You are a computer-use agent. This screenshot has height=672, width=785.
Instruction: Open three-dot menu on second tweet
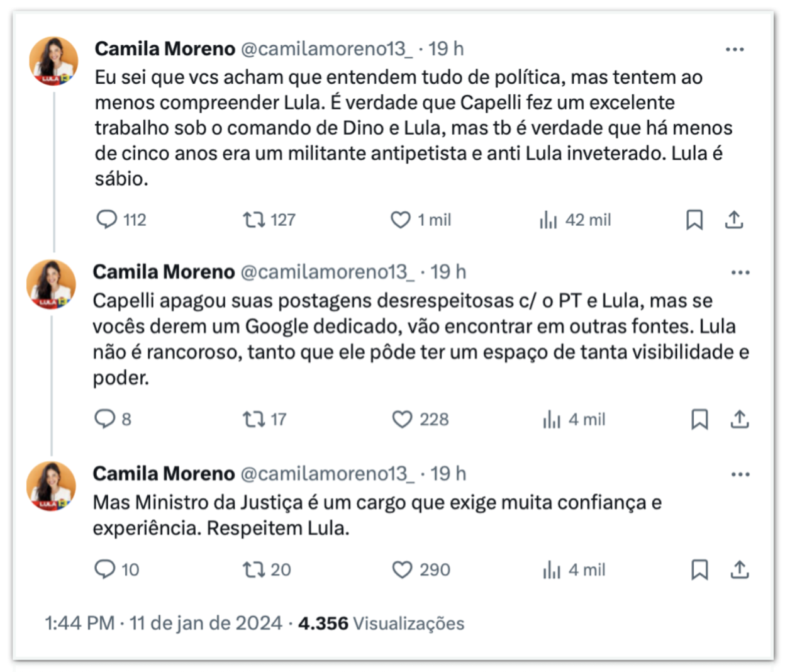[740, 272]
